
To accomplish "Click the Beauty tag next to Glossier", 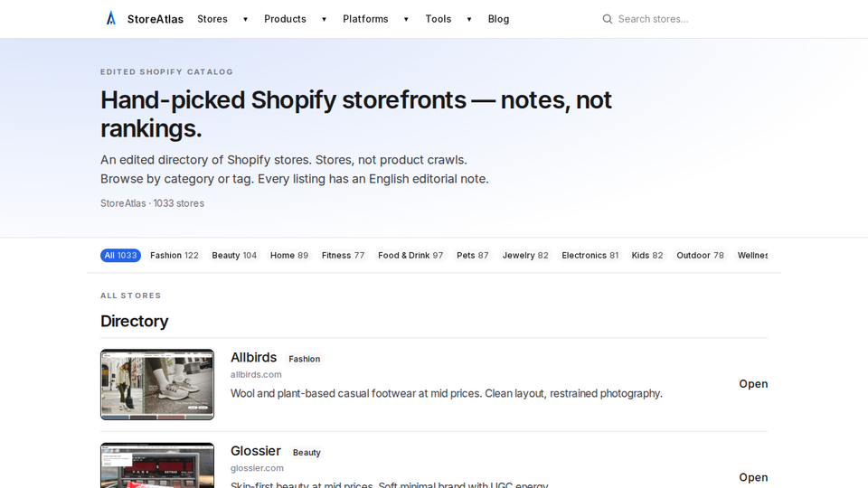I will click(x=307, y=453).
